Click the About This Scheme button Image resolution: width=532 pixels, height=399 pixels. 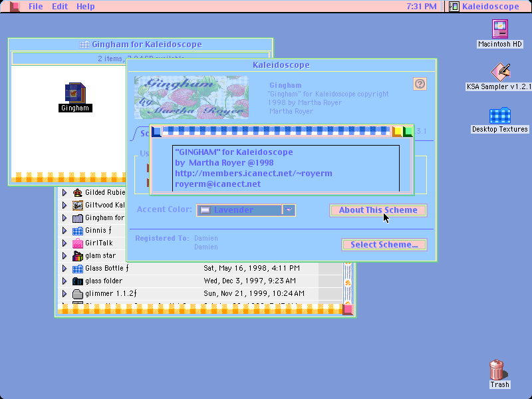click(378, 210)
